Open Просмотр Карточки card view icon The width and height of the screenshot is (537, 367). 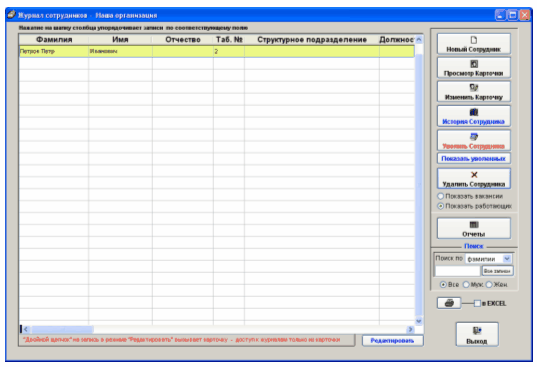coord(474,64)
